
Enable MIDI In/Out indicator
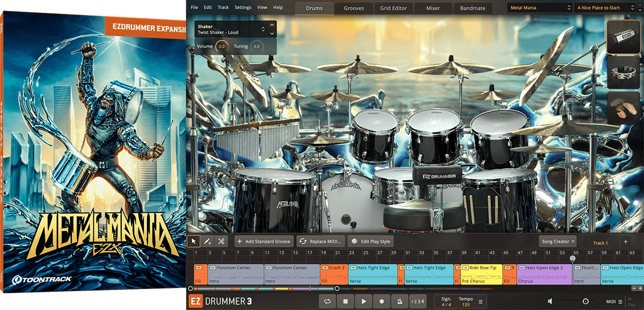[631, 301]
